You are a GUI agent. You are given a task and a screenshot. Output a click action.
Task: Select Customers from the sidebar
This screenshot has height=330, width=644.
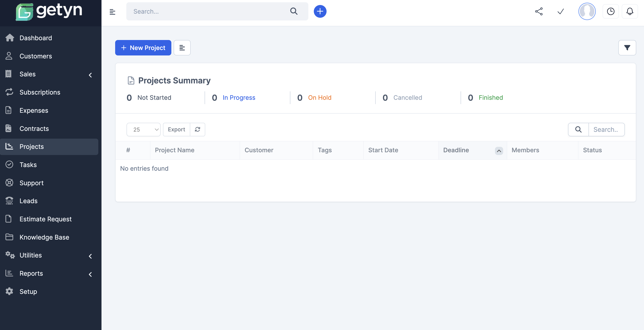tap(36, 56)
